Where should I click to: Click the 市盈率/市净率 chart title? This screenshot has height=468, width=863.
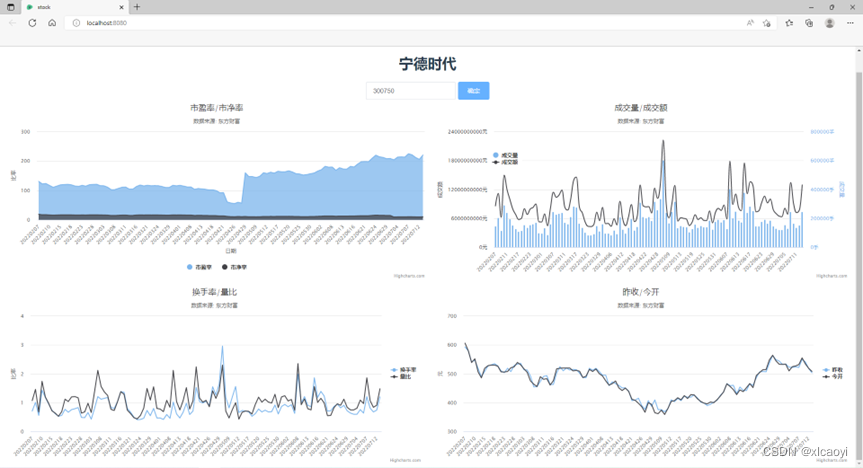coord(216,108)
